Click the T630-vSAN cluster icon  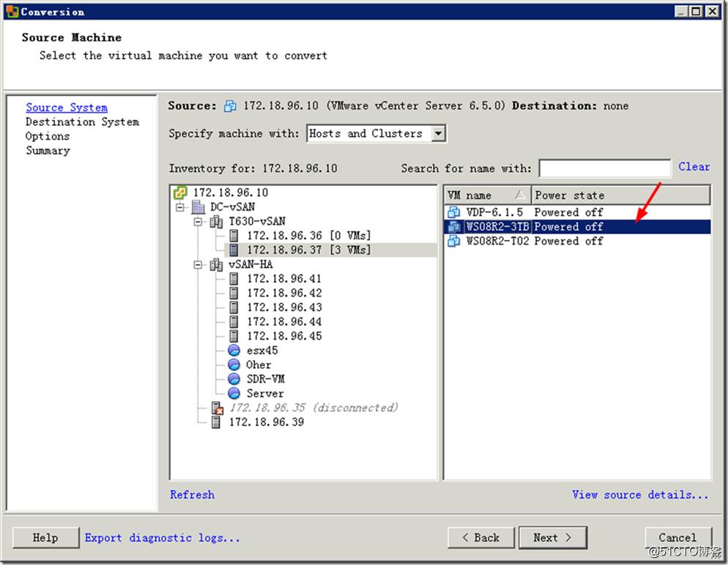[217, 221]
